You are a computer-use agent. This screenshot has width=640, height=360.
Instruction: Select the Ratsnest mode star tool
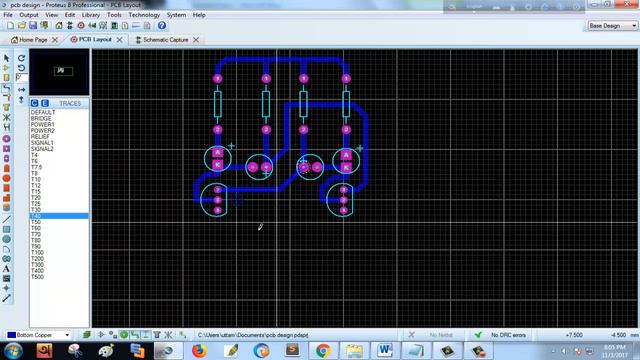pyautogui.click(x=7, y=118)
